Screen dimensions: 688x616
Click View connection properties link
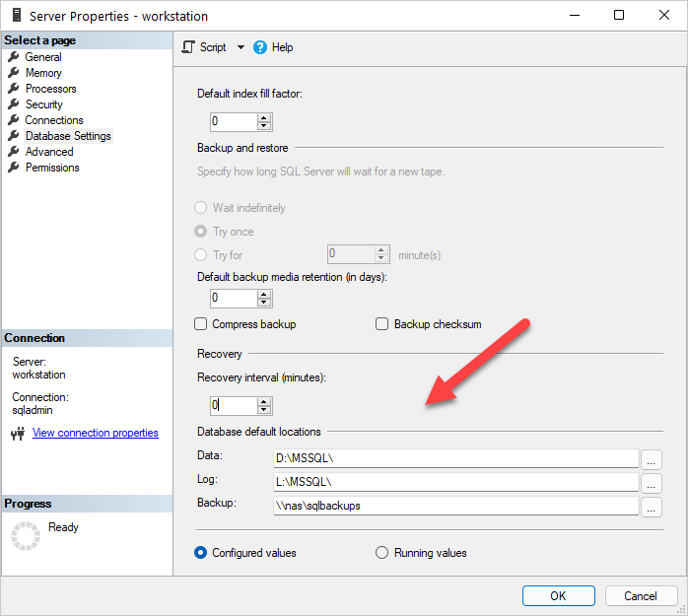point(96,433)
